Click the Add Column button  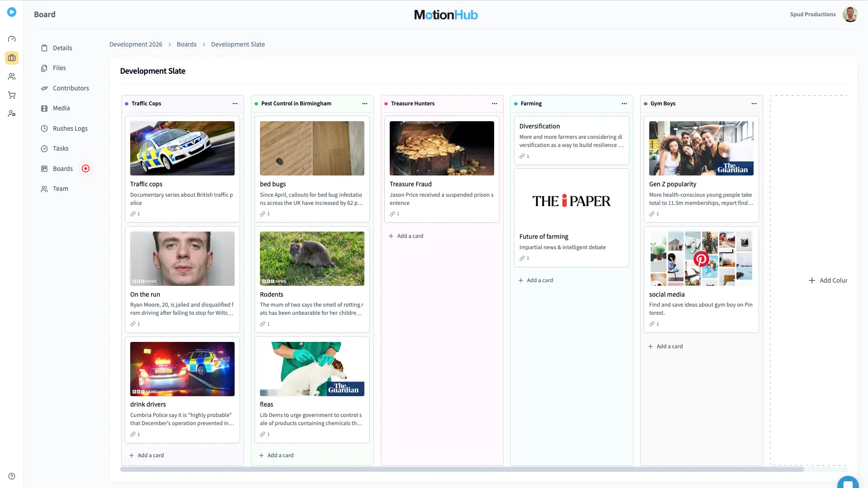point(829,280)
